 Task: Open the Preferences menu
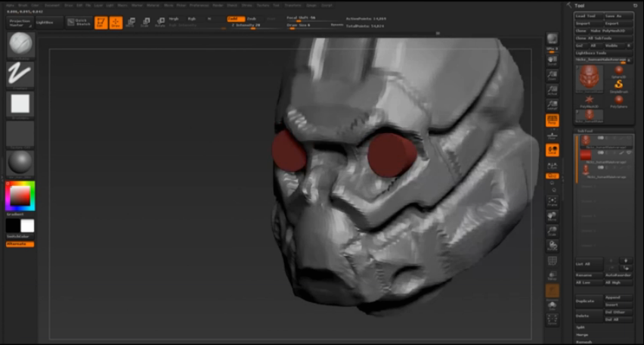pos(200,5)
